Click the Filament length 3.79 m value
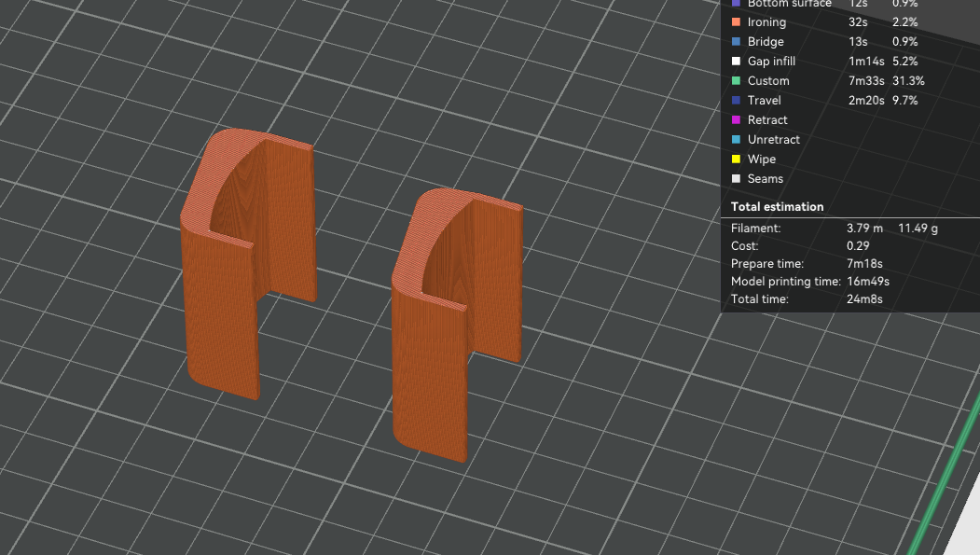 (864, 229)
